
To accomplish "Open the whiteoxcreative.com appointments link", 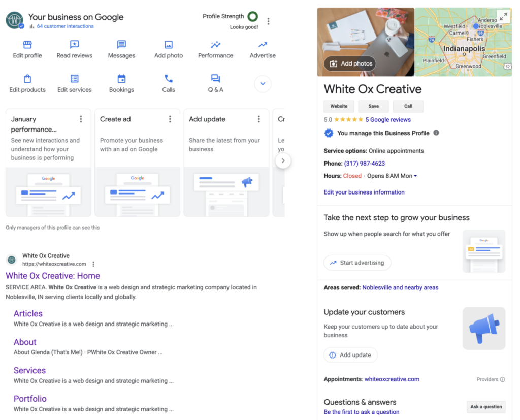I will 392,379.
